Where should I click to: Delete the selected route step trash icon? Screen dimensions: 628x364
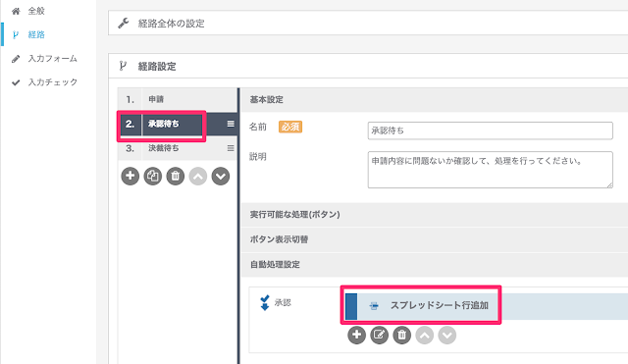(176, 176)
